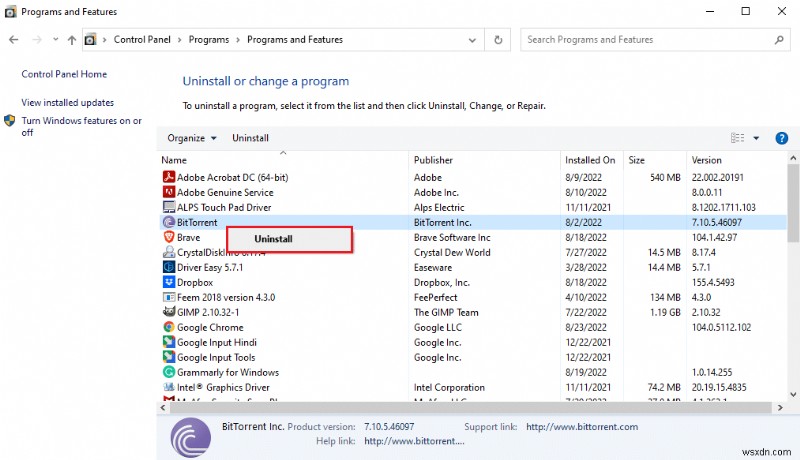
Task: Click the Google Chrome icon
Action: click(169, 327)
